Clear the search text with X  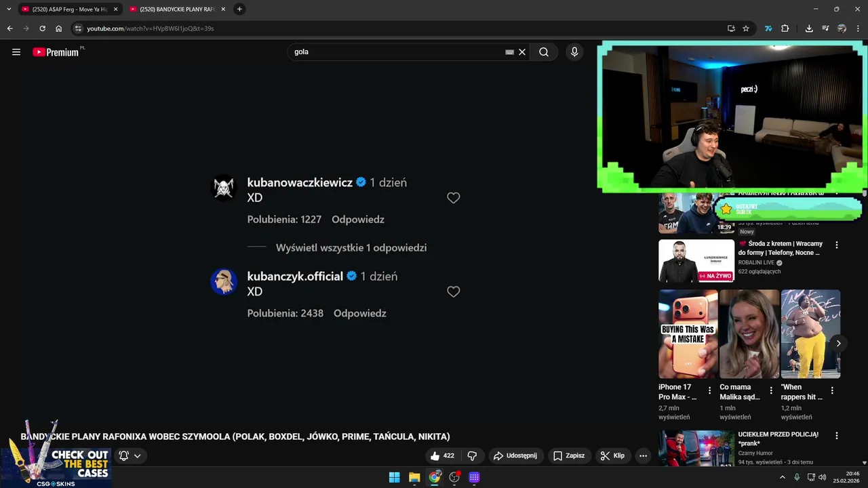[x=522, y=52]
